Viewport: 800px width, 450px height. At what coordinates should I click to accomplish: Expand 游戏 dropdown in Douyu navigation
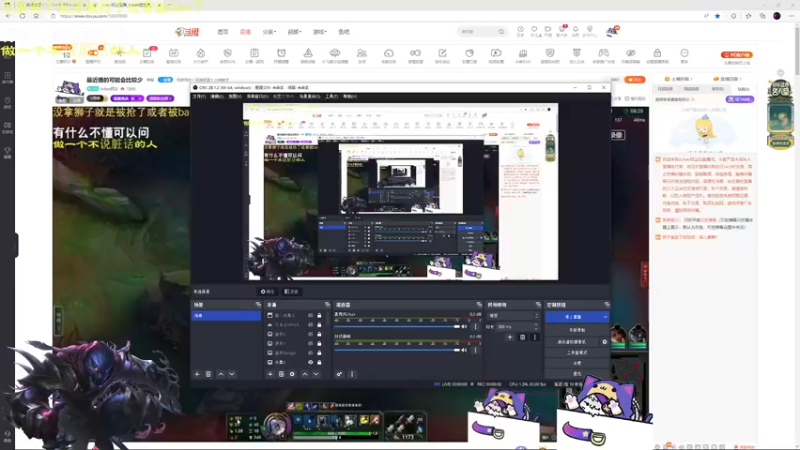coord(320,32)
